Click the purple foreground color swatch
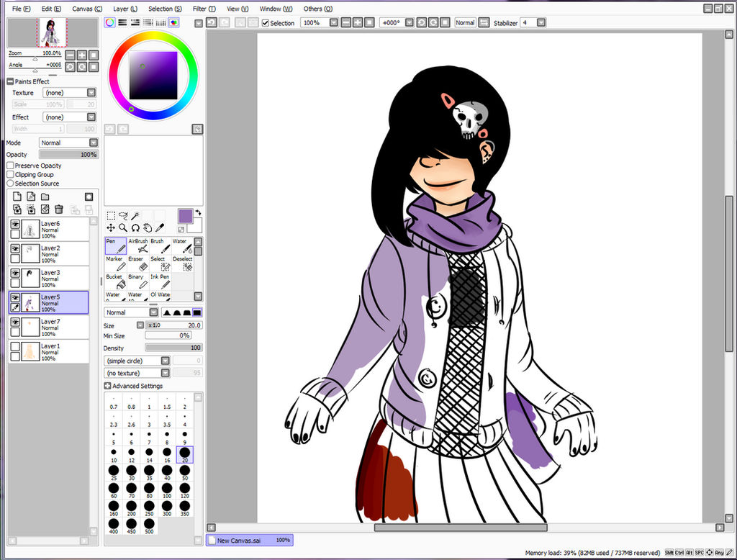Screen dimensions: 737x560 click(x=185, y=216)
